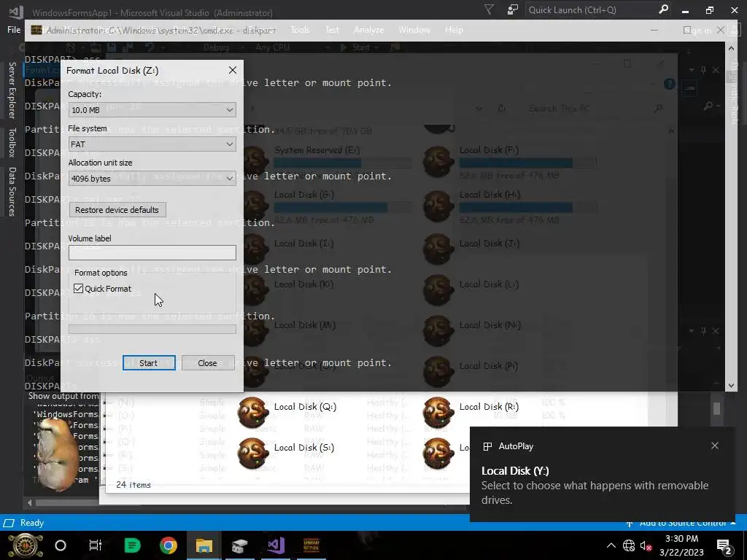The height and width of the screenshot is (560, 747).
Task: Open the File menu in Visual Studio
Action: (x=14, y=29)
